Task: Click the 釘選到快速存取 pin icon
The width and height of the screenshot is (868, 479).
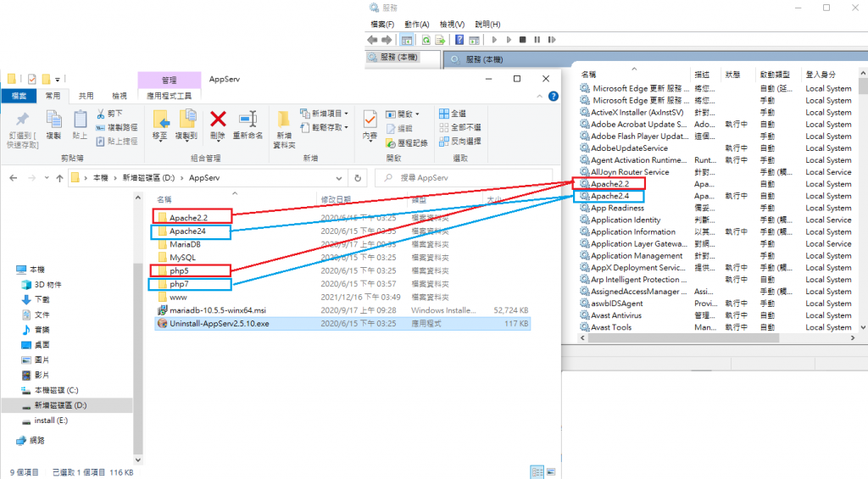Action: (x=22, y=120)
